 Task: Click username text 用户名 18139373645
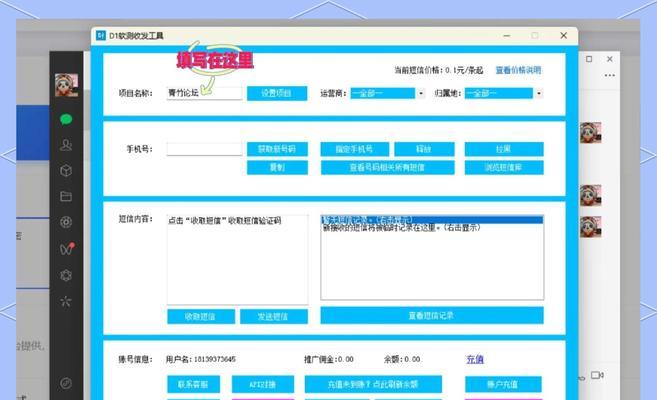(201, 359)
